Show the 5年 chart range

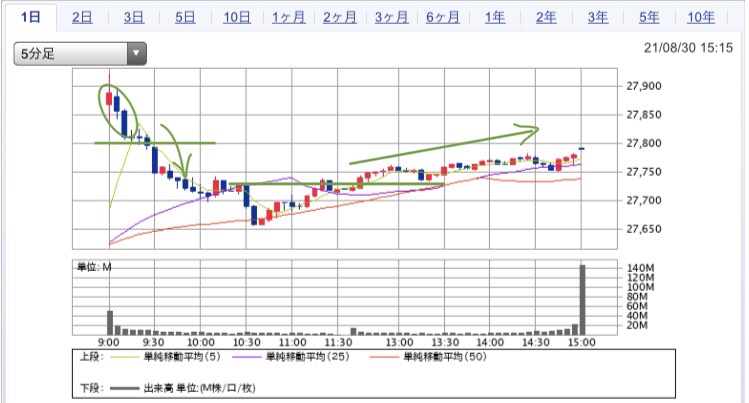pos(649,17)
